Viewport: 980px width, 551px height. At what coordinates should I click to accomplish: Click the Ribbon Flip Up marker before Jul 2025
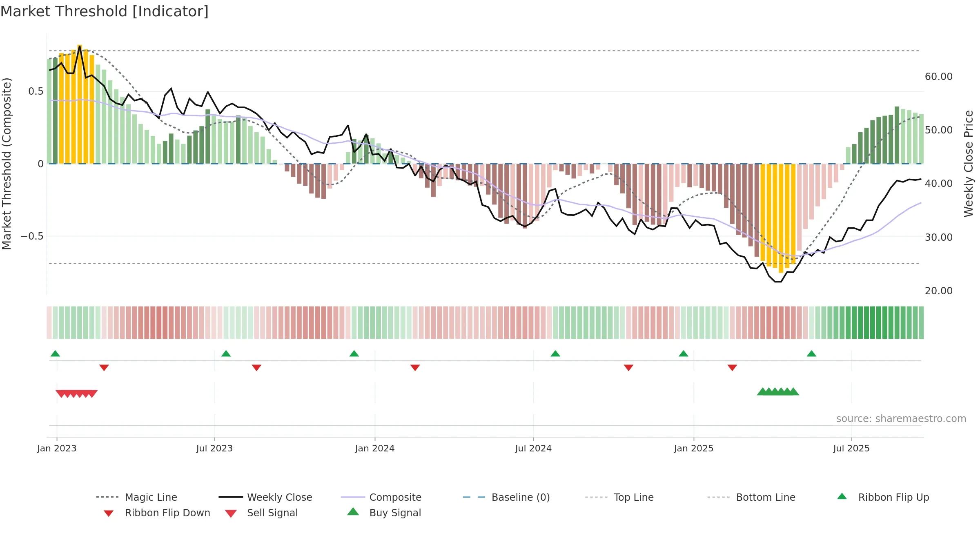point(811,353)
